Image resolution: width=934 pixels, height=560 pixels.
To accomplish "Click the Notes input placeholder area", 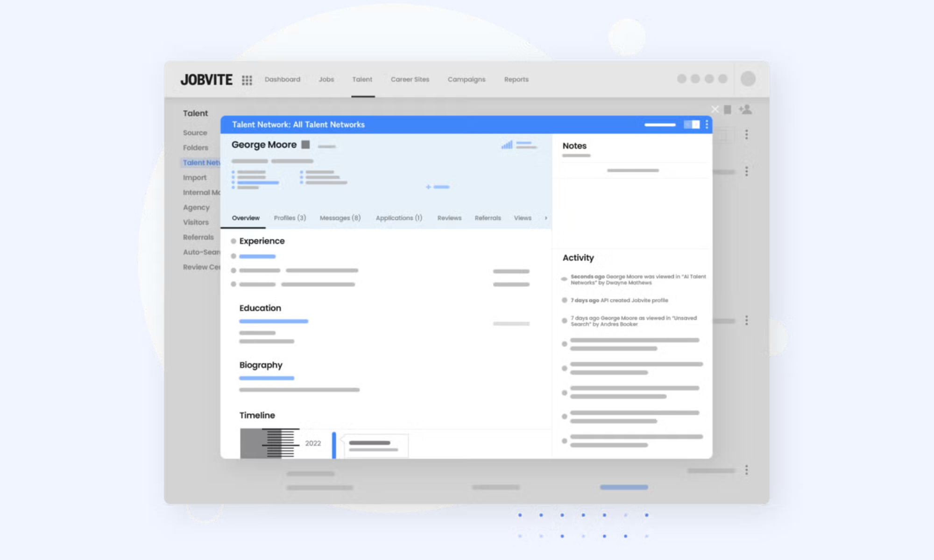I will (x=633, y=170).
